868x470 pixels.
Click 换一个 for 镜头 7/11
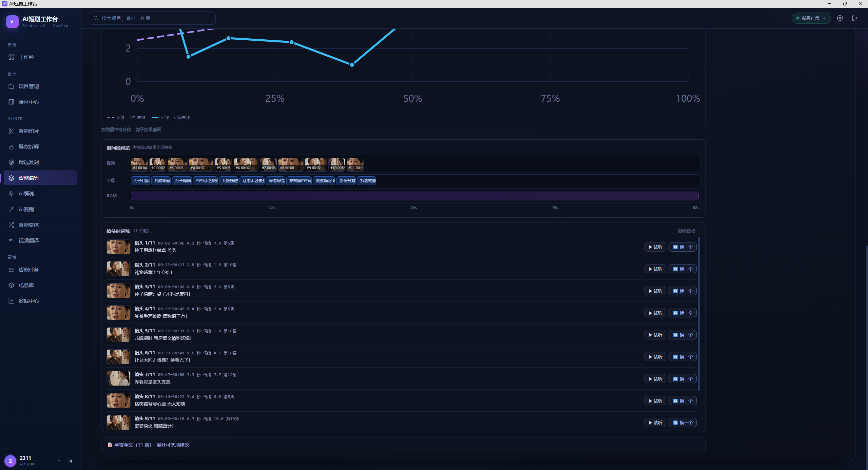click(x=682, y=379)
